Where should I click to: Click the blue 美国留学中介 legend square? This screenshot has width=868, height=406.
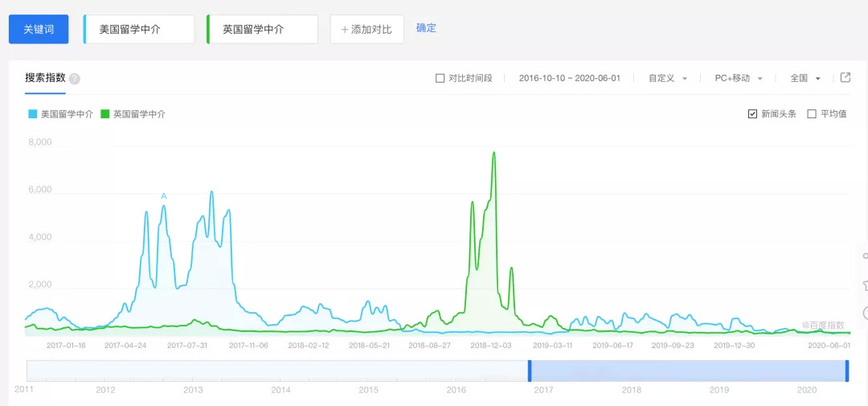[x=33, y=114]
